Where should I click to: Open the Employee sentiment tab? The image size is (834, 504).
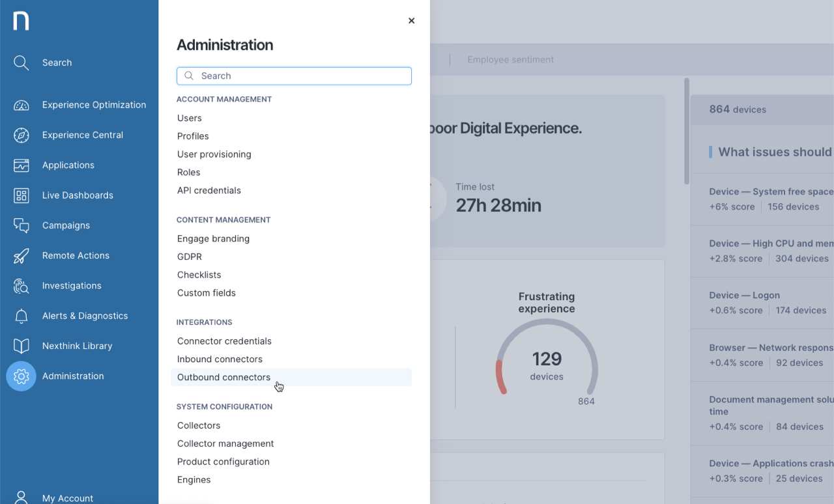pos(510,59)
